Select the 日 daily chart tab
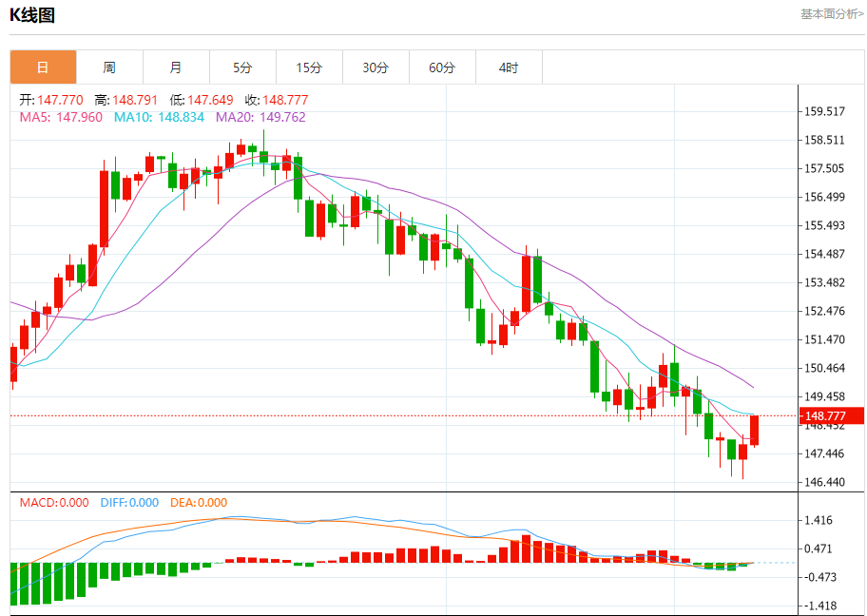 point(43,67)
